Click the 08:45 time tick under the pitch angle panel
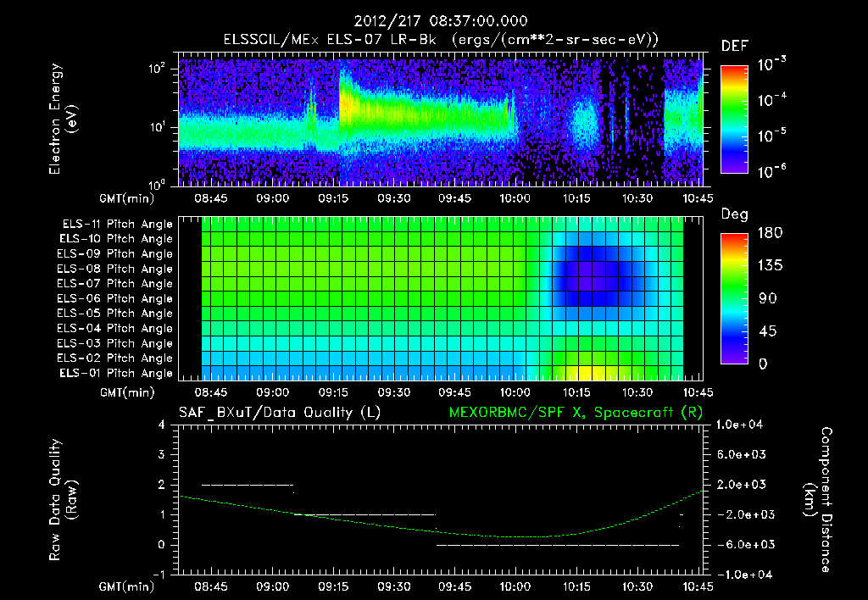This screenshot has height=600, width=868. (x=211, y=392)
